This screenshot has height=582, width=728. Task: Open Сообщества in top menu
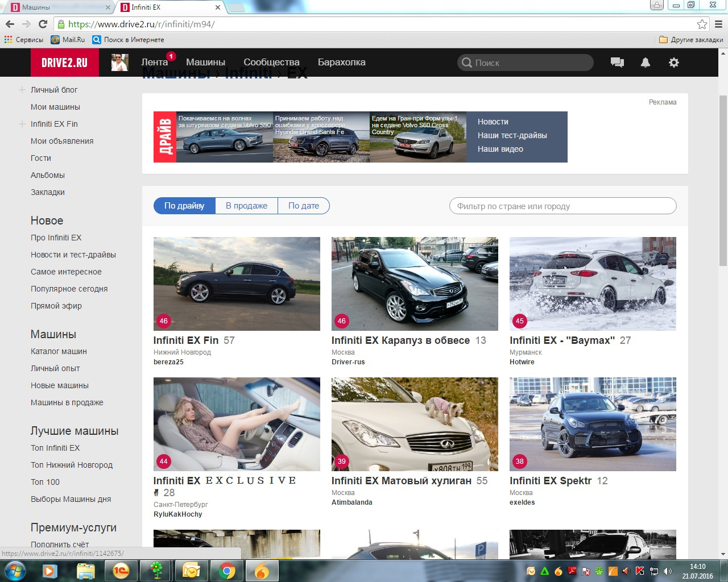click(x=271, y=63)
